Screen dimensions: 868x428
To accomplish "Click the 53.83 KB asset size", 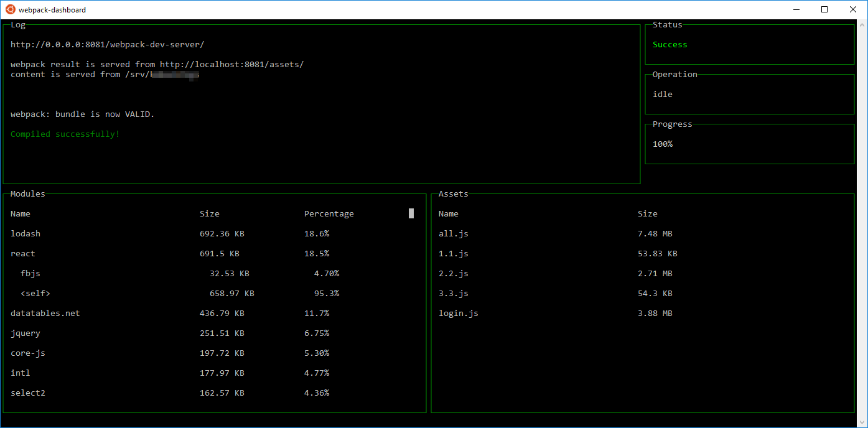I will [658, 254].
